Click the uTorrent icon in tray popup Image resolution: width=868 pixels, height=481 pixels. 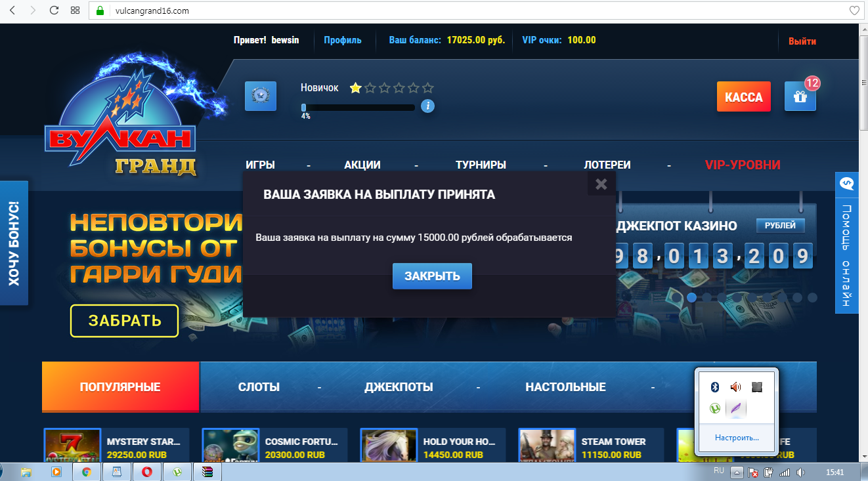tap(716, 408)
